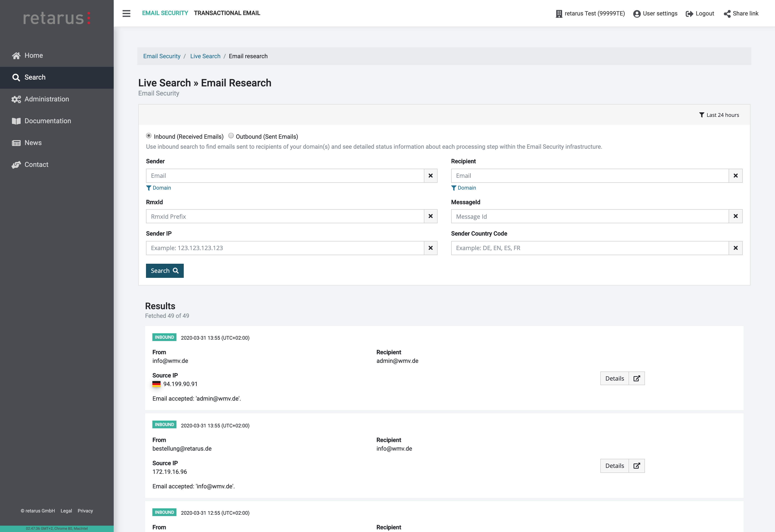Viewport: 775px width, 532px height.
Task: Clear the RmxId Prefix field
Action: (x=430, y=216)
